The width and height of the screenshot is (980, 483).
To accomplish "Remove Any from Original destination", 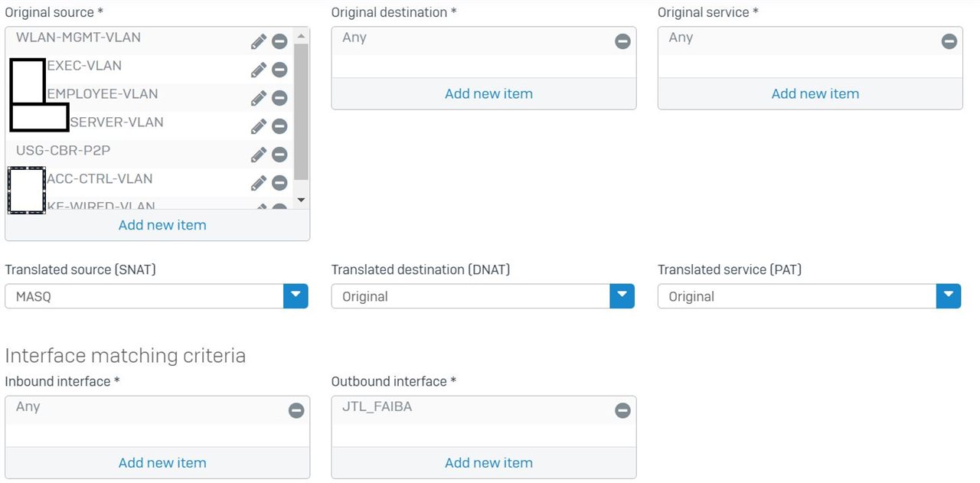I will 622,41.
